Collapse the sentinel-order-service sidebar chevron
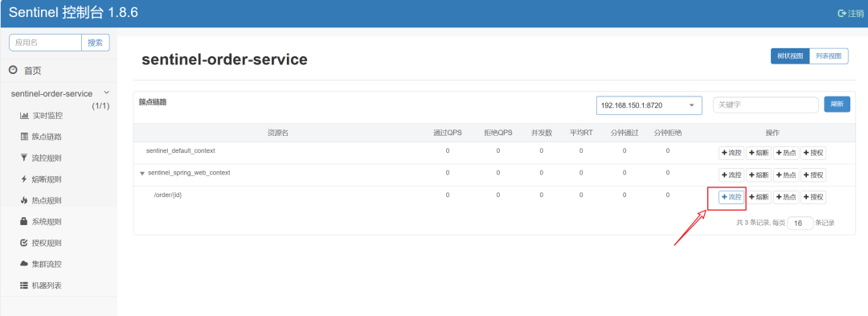The image size is (868, 316). point(106,93)
